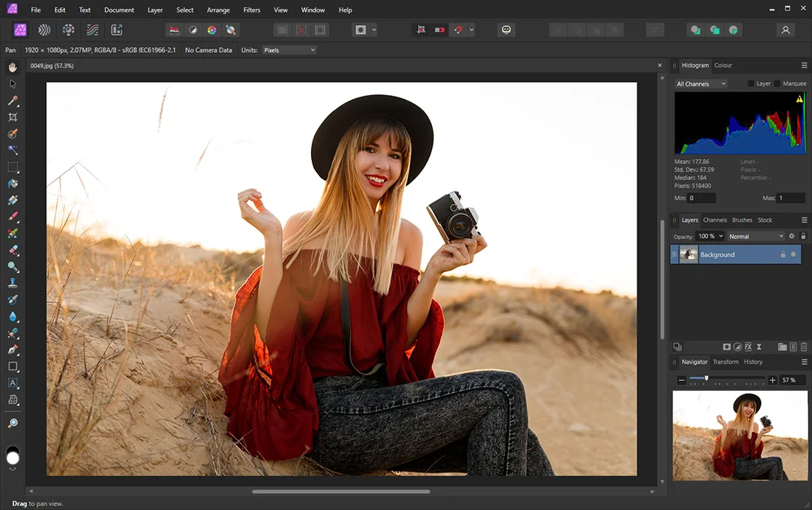
Task: Open the All Channels dropdown
Action: pyautogui.click(x=701, y=84)
